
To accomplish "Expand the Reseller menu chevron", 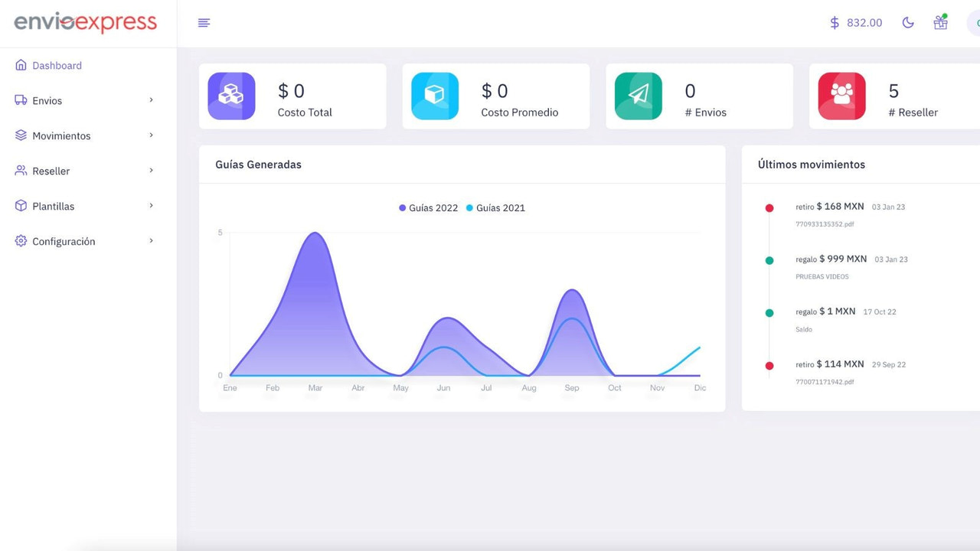I will point(151,171).
